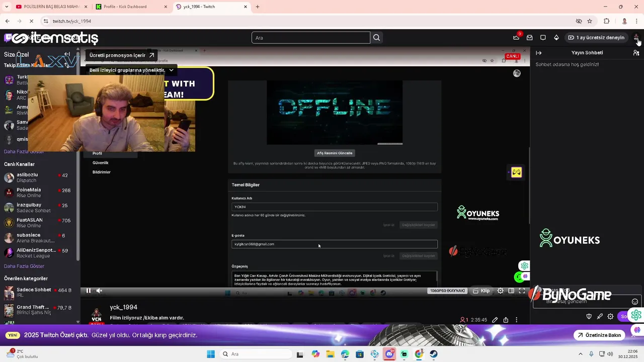Open the Windows Start menu

point(211,354)
